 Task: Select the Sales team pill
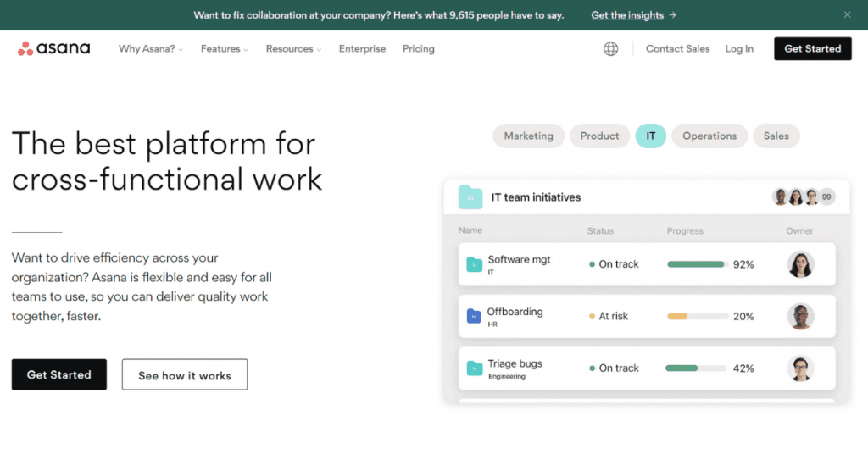coord(776,136)
